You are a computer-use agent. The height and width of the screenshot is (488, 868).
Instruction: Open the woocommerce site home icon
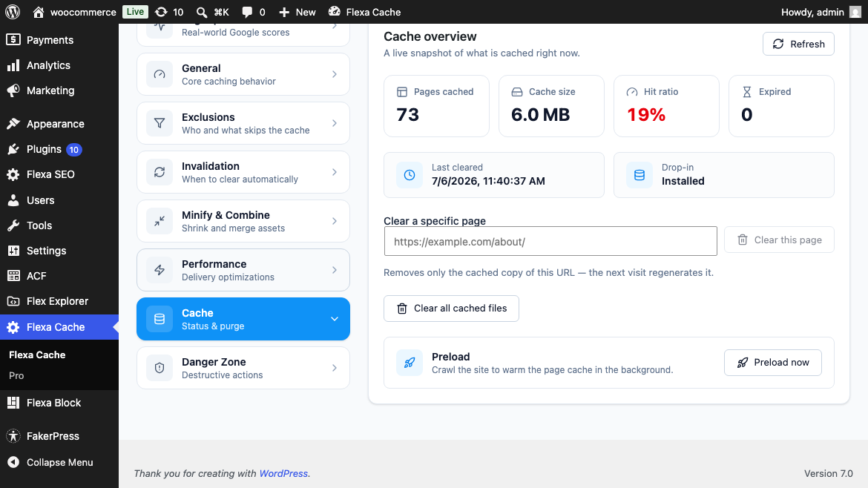(x=38, y=12)
